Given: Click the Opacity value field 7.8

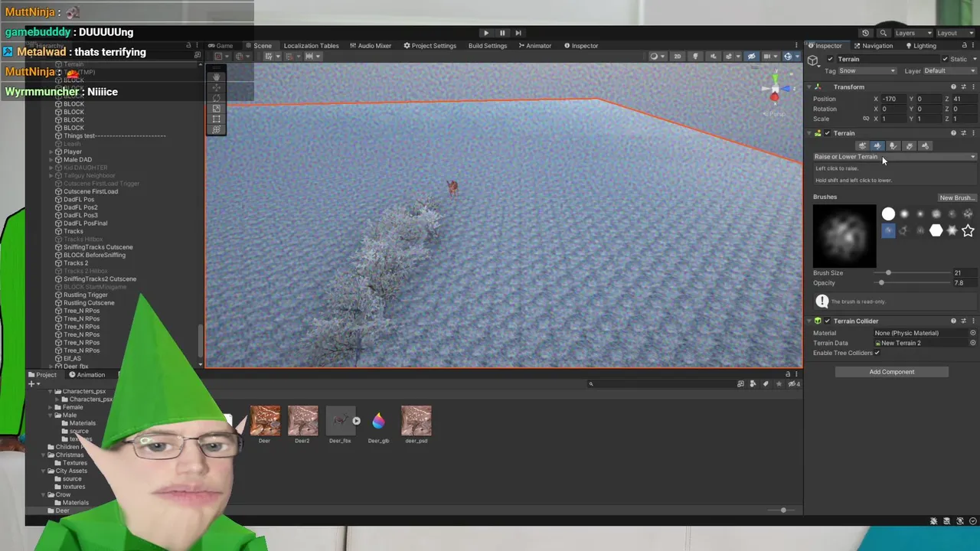Looking at the screenshot, I should (x=965, y=283).
